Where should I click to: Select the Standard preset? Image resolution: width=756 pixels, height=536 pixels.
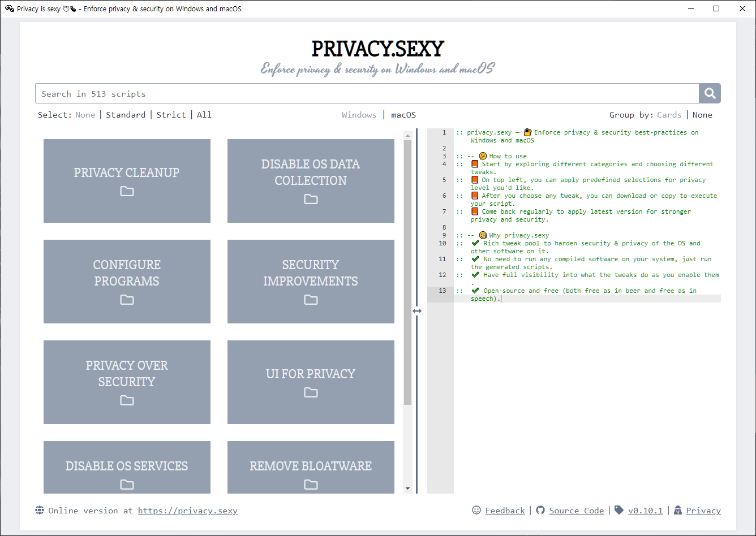point(126,115)
